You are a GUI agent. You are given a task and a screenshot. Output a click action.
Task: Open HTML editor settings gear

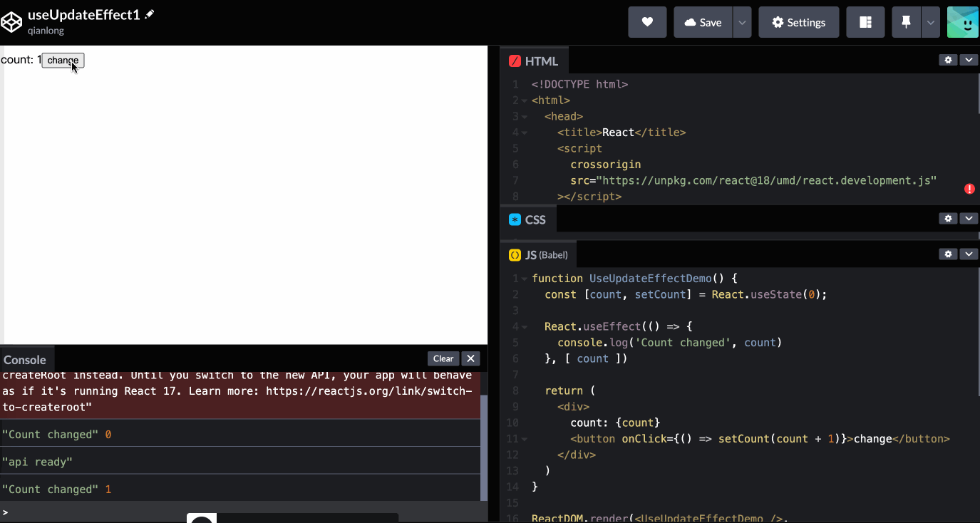(948, 61)
